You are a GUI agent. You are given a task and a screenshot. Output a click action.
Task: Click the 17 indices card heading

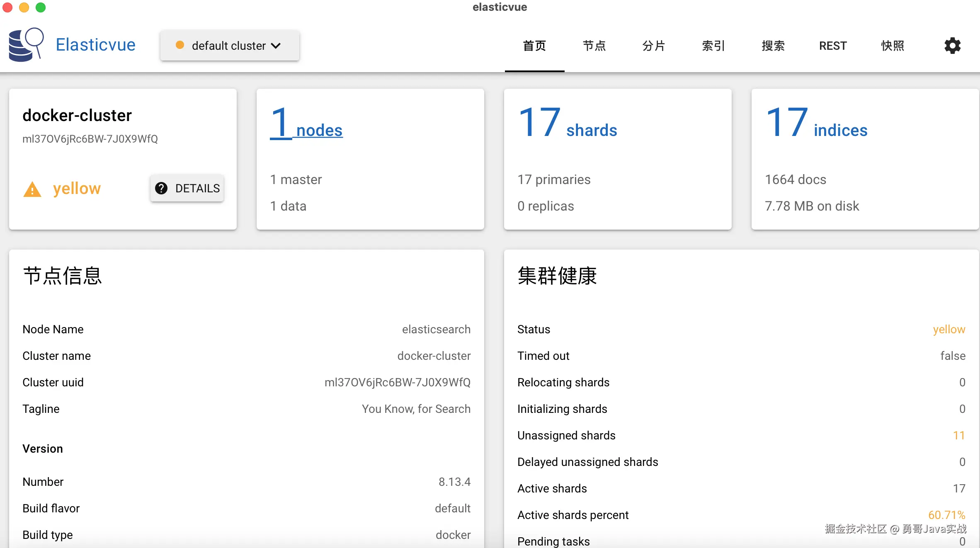(x=816, y=124)
